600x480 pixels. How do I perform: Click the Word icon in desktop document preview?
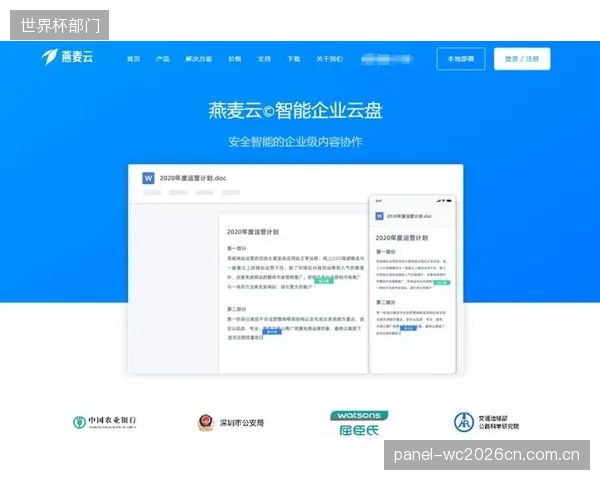[x=148, y=178]
